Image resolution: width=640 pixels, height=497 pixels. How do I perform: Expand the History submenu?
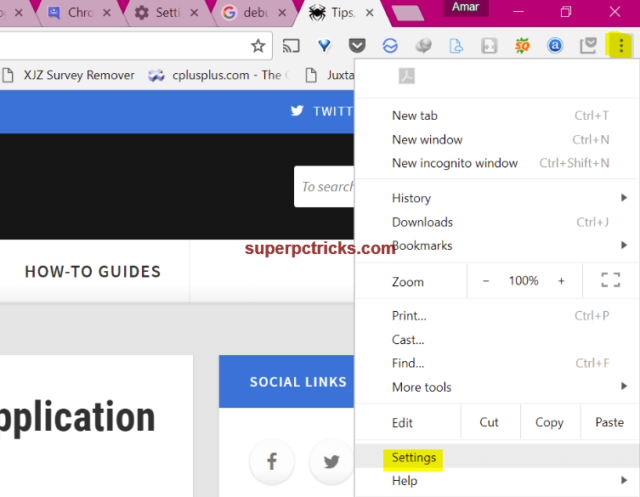[497, 198]
